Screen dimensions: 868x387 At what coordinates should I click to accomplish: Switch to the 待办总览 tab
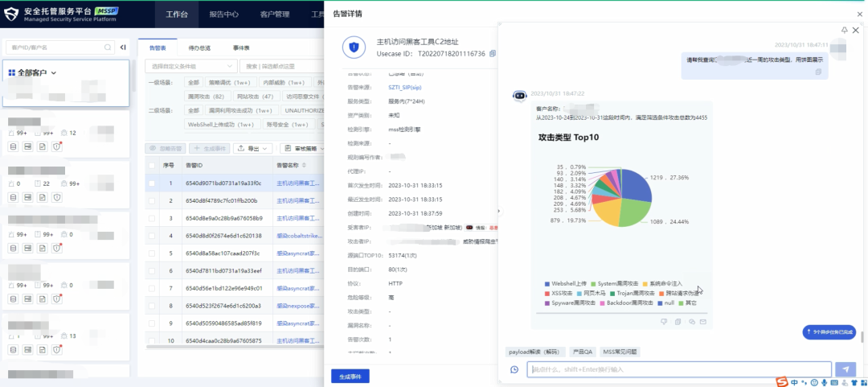click(199, 48)
